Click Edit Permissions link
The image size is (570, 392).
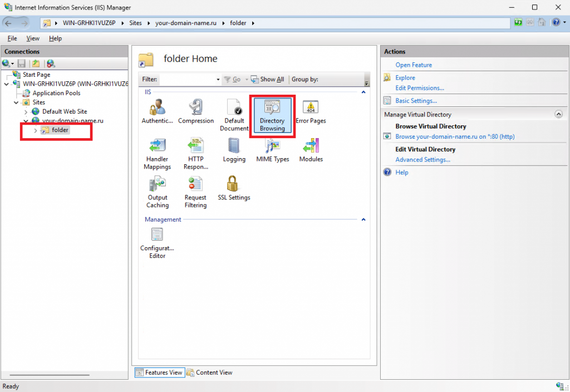click(420, 88)
